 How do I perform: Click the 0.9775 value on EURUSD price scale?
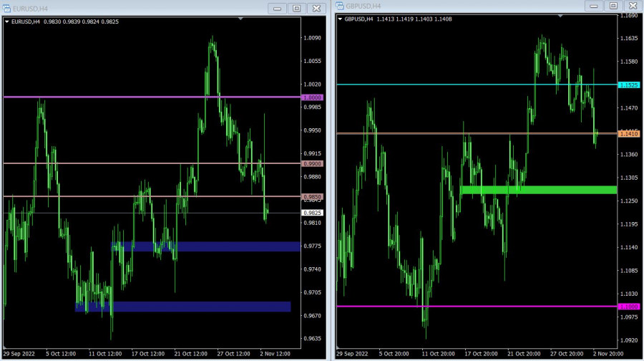click(x=312, y=246)
